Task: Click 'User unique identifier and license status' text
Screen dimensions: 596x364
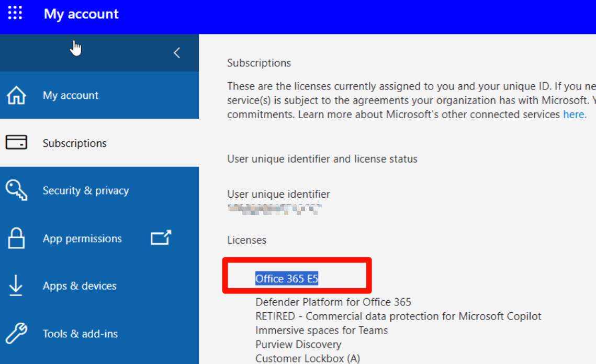Action: coord(322,159)
